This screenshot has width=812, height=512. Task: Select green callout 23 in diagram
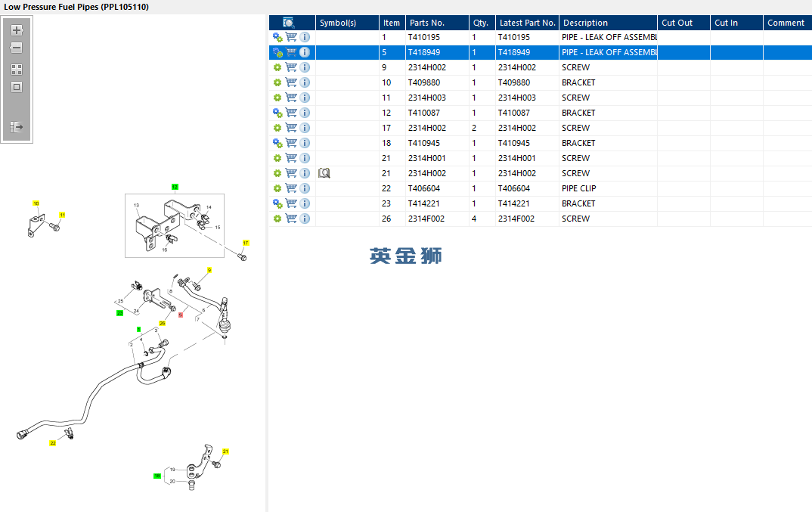click(x=119, y=313)
